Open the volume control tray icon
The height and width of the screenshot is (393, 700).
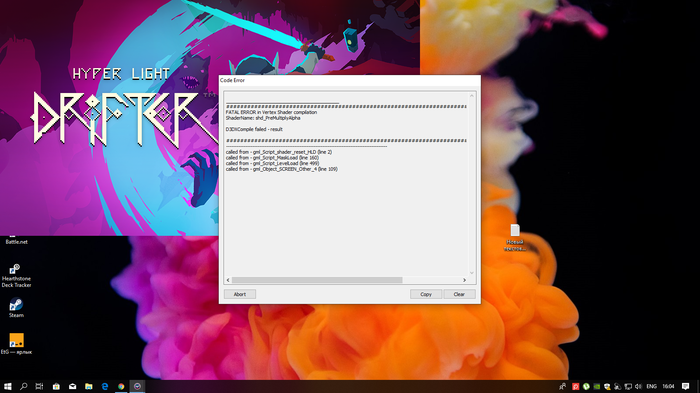638,386
